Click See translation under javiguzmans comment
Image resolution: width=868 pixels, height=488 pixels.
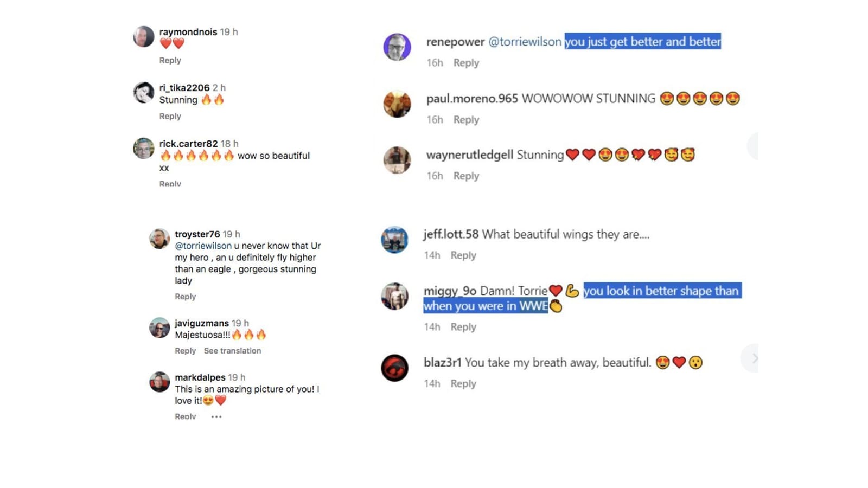click(x=232, y=351)
